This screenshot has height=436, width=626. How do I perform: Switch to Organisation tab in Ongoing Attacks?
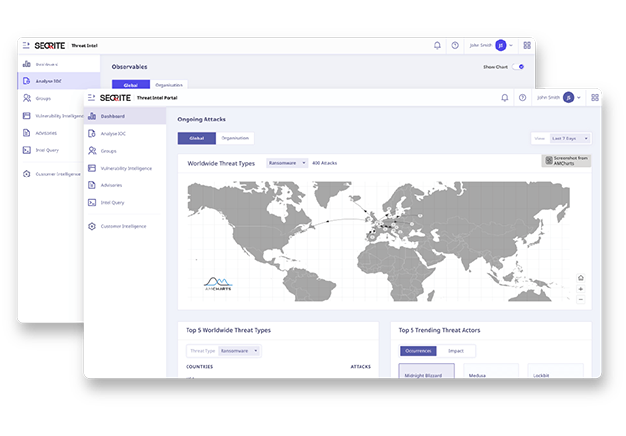(x=235, y=138)
